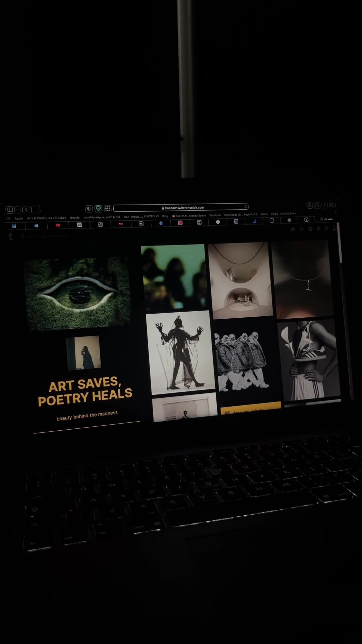Open the person account icon in header
This screenshot has width=362, height=644.
pos(334,228)
